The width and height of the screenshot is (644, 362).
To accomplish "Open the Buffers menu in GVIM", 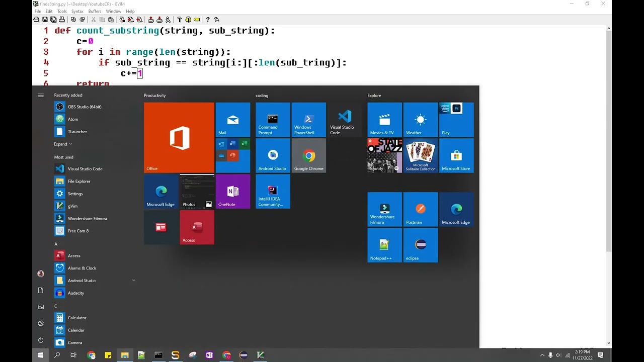I will pos(95,11).
